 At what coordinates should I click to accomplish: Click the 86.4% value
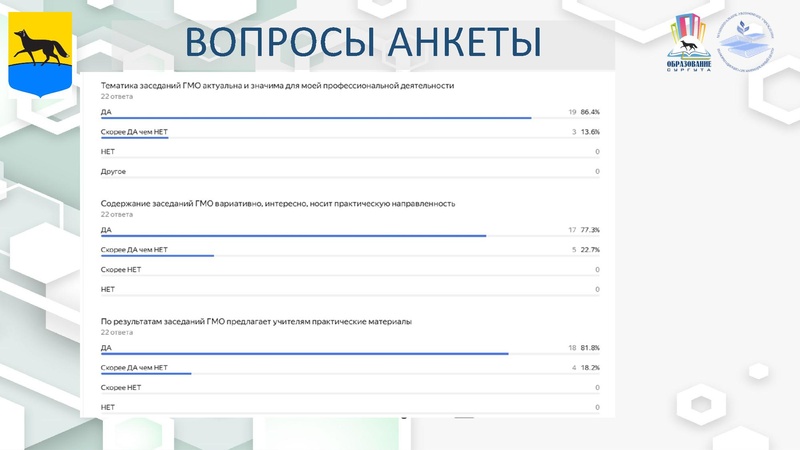[590, 112]
